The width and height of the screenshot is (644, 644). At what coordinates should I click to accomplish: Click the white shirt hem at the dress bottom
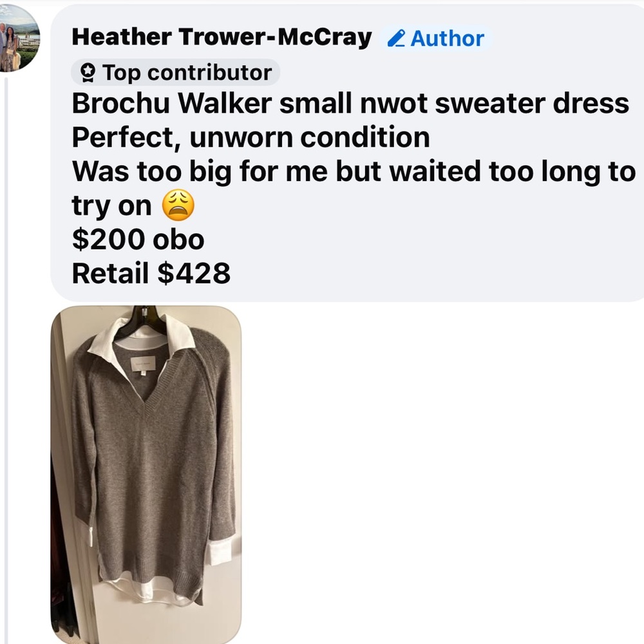(151, 592)
